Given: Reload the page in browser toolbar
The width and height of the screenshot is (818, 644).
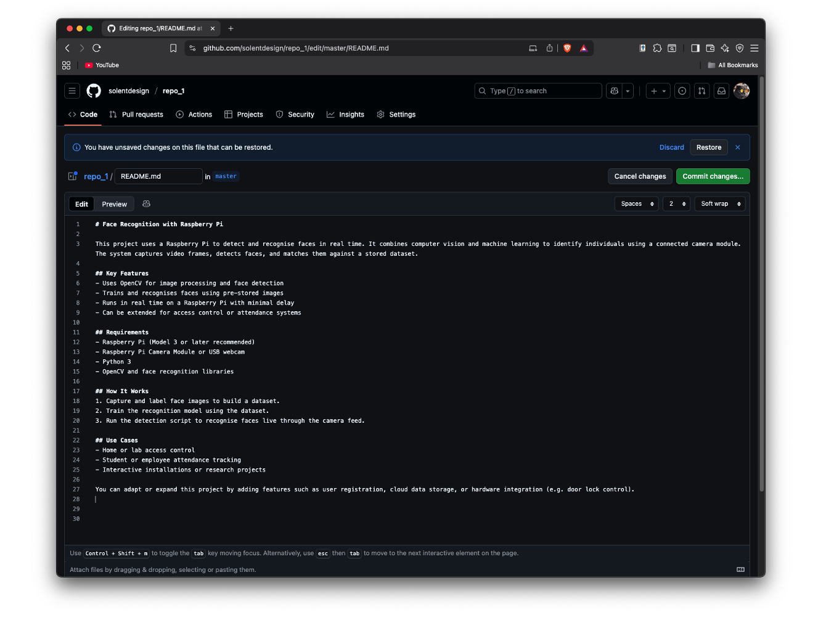Looking at the screenshot, I should coord(97,48).
